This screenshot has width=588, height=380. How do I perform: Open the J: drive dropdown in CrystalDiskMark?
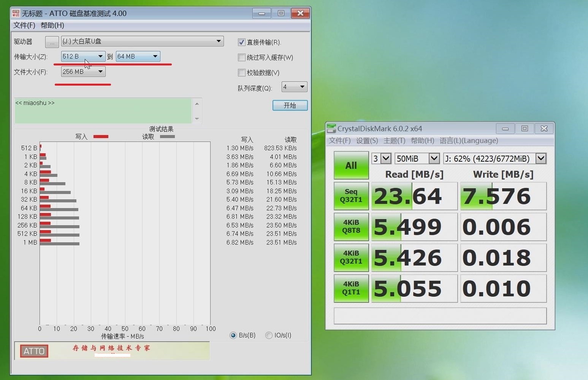(495, 158)
